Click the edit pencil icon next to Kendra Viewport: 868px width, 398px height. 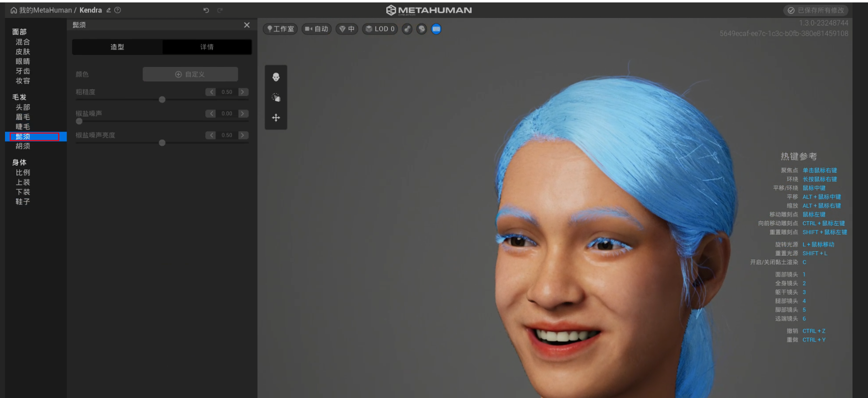[x=108, y=10]
